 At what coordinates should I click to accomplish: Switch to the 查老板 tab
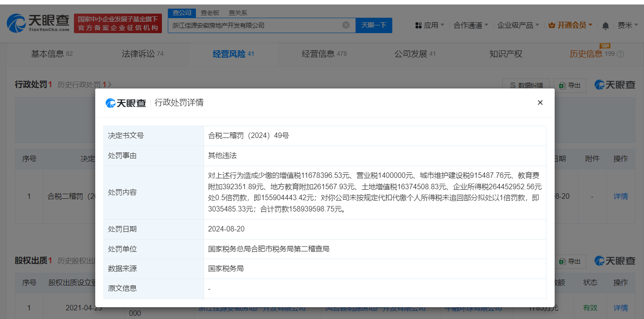pos(210,13)
